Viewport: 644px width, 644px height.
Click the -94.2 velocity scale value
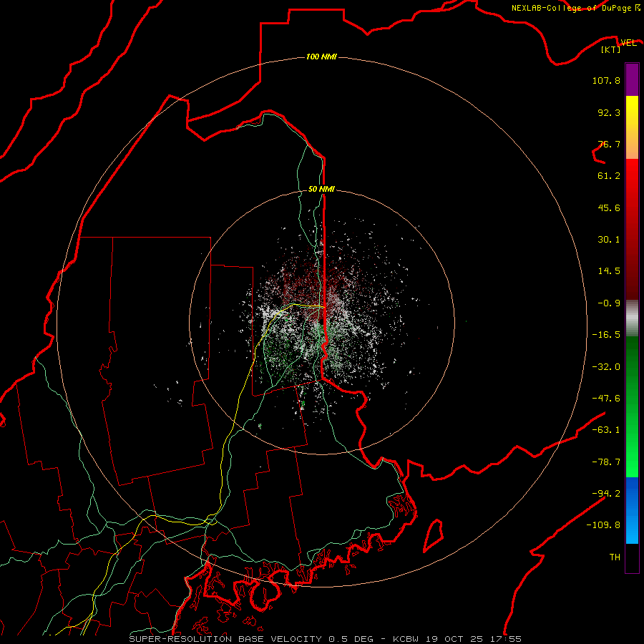pos(606,494)
